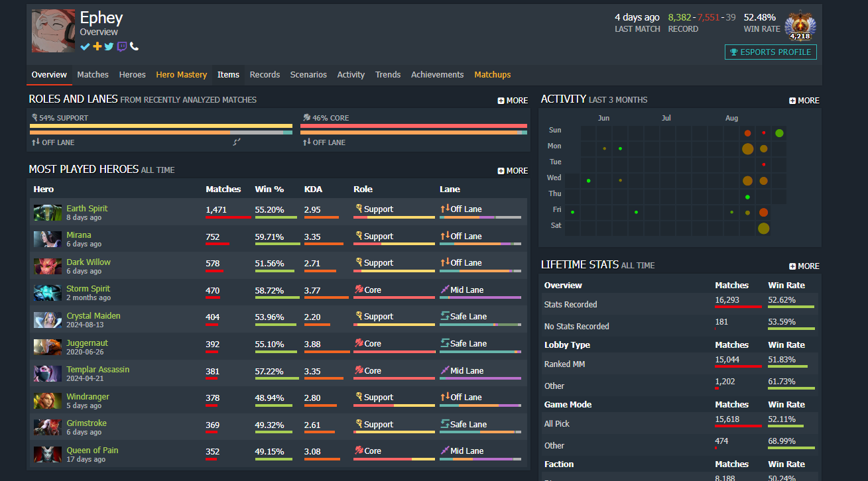
Task: Click Mirana's 59.71% win rate
Action: [269, 237]
